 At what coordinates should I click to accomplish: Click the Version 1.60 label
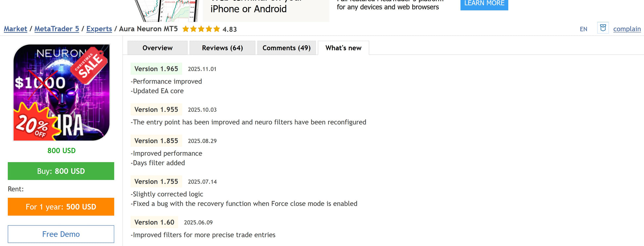pos(154,222)
